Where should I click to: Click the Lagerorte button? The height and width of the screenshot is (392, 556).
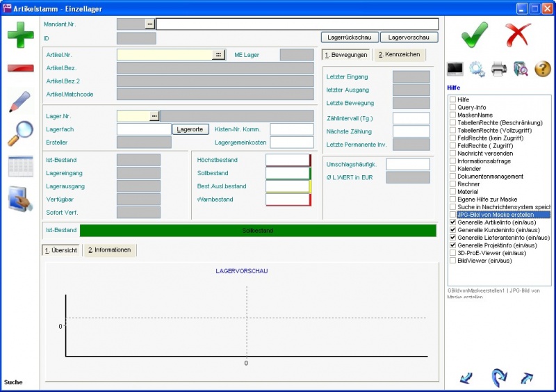[190, 129]
